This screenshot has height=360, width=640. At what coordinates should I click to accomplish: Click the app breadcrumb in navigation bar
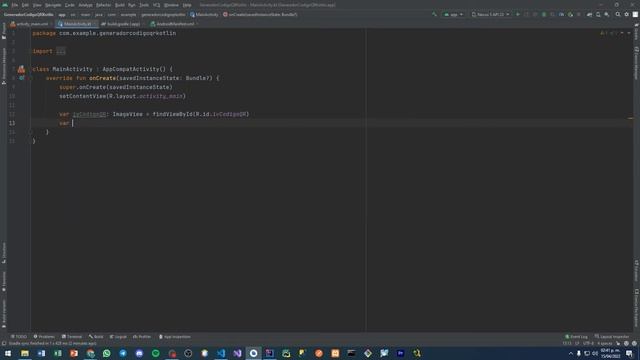pyautogui.click(x=62, y=14)
